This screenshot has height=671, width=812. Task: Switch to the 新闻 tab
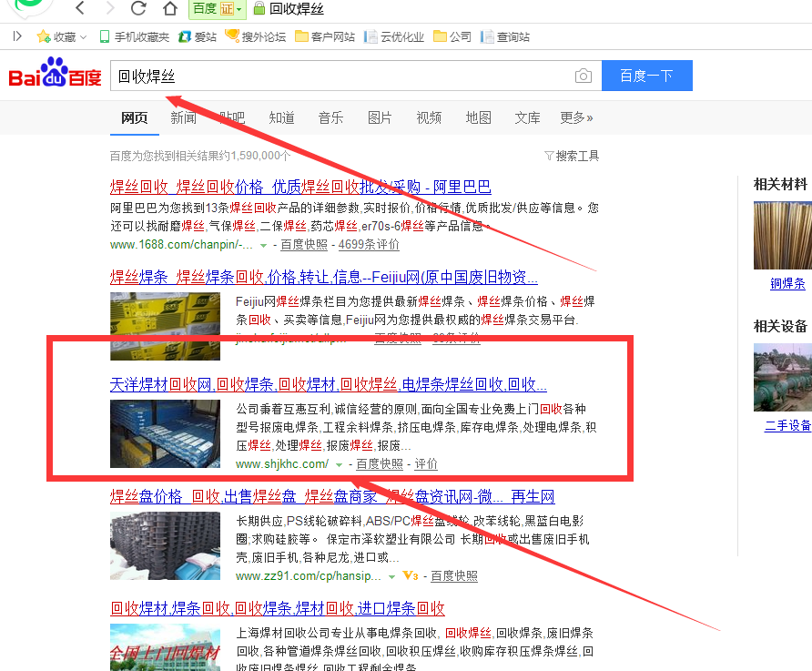tap(183, 117)
